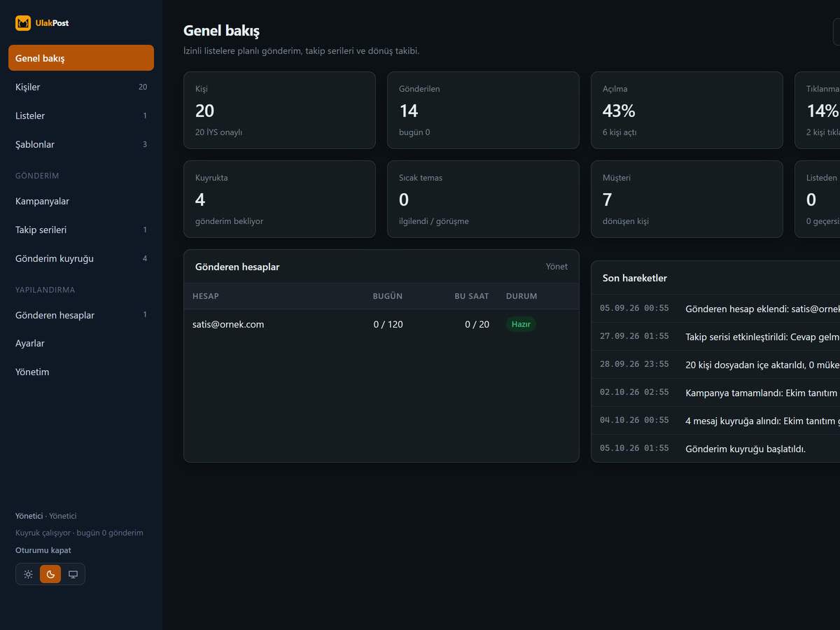The height and width of the screenshot is (630, 840).
Task: Click the UlakPost logo icon
Action: pos(23,23)
